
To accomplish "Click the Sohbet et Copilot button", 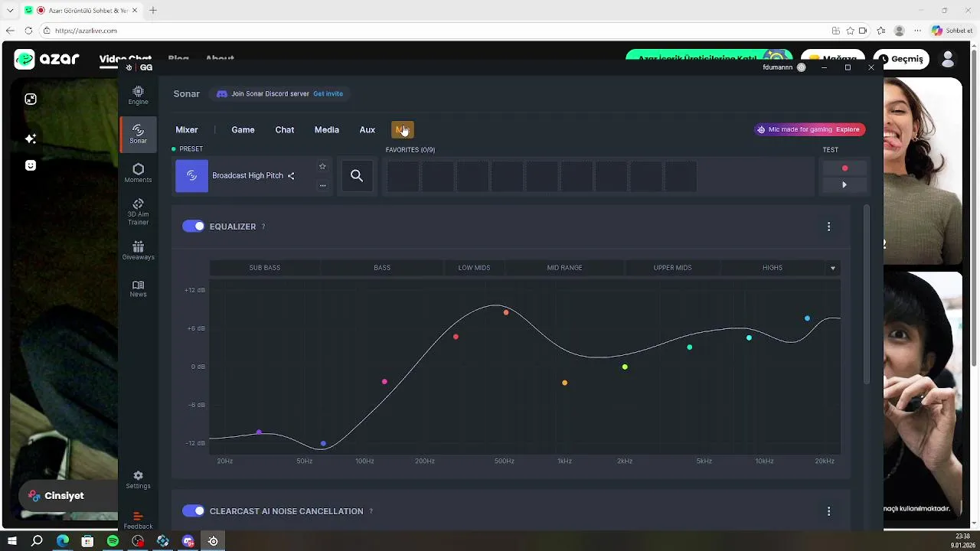I will [952, 31].
